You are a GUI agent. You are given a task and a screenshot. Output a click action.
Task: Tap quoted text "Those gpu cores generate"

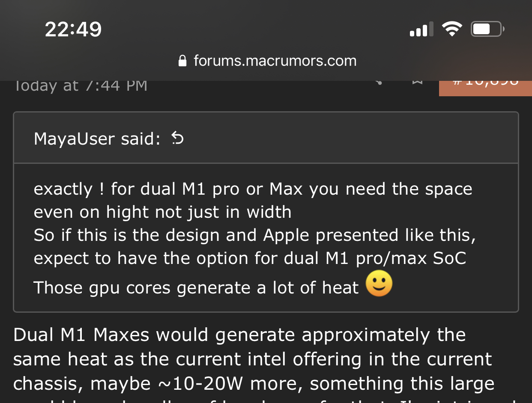[x=196, y=287]
